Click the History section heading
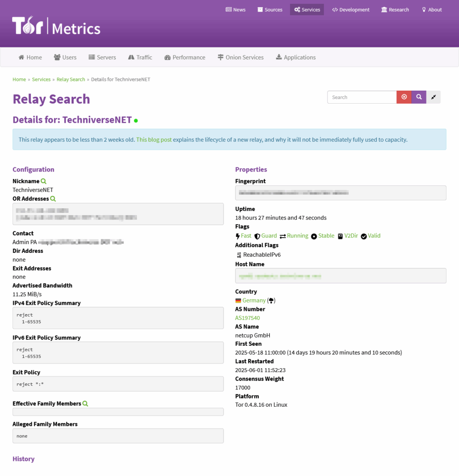Screen dimensions: 459x476 pos(23,459)
